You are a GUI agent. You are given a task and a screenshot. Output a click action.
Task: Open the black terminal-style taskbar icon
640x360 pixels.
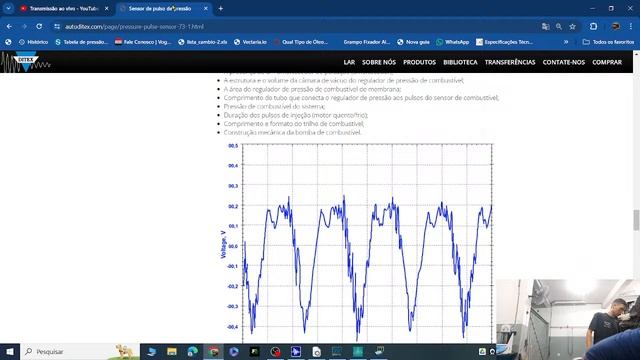click(255, 351)
